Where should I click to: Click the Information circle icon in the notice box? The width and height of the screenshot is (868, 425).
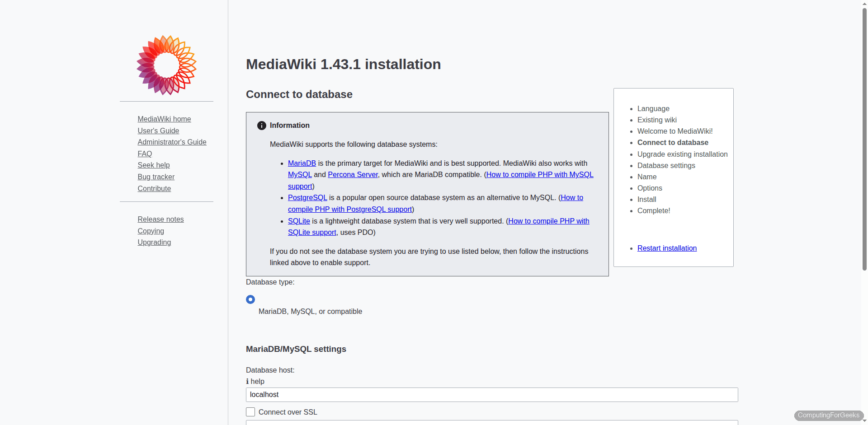pyautogui.click(x=261, y=125)
